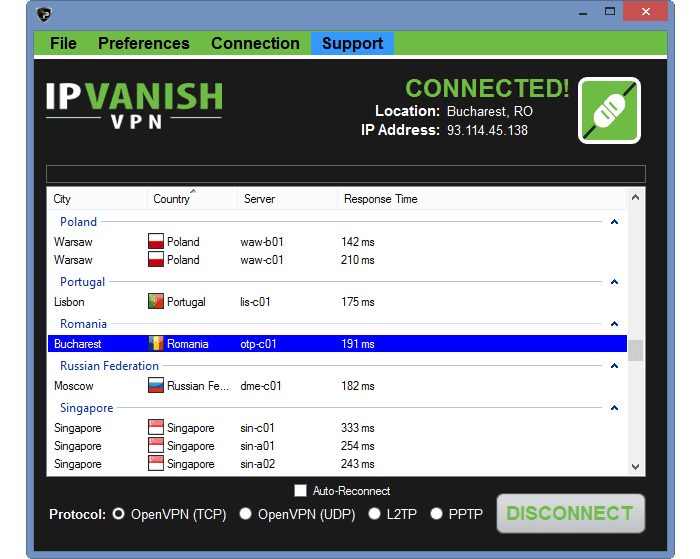The image size is (700, 559).
Task: Click the Russian Federation group header label
Action: [x=109, y=366]
